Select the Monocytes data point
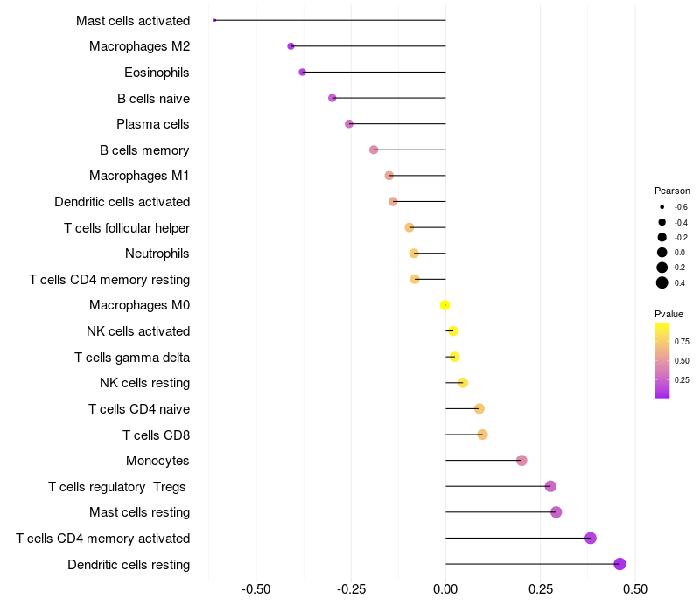This screenshot has height=612, width=700. [x=521, y=461]
